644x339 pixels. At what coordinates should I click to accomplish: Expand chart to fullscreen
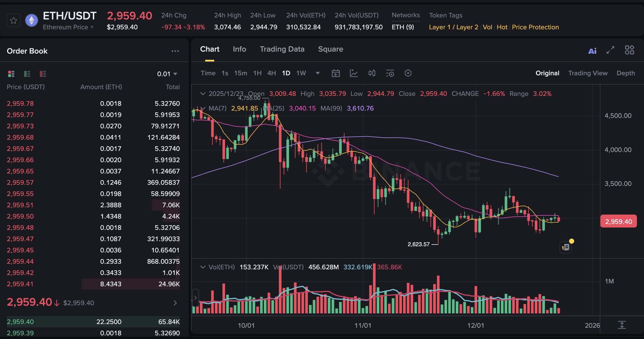point(610,50)
